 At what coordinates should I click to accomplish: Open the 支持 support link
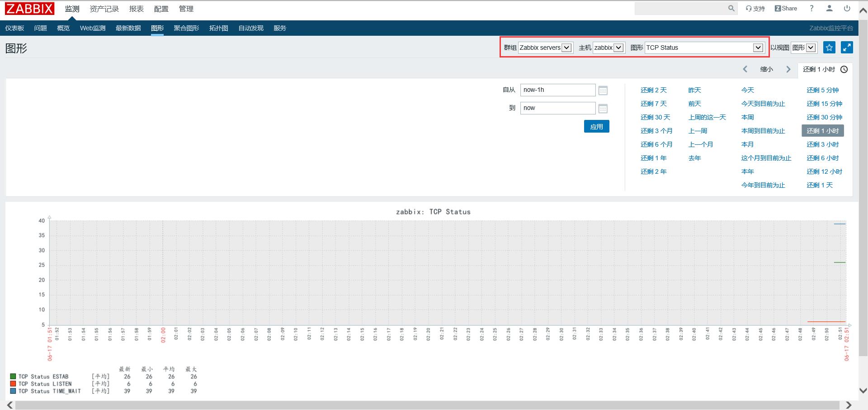tap(755, 9)
